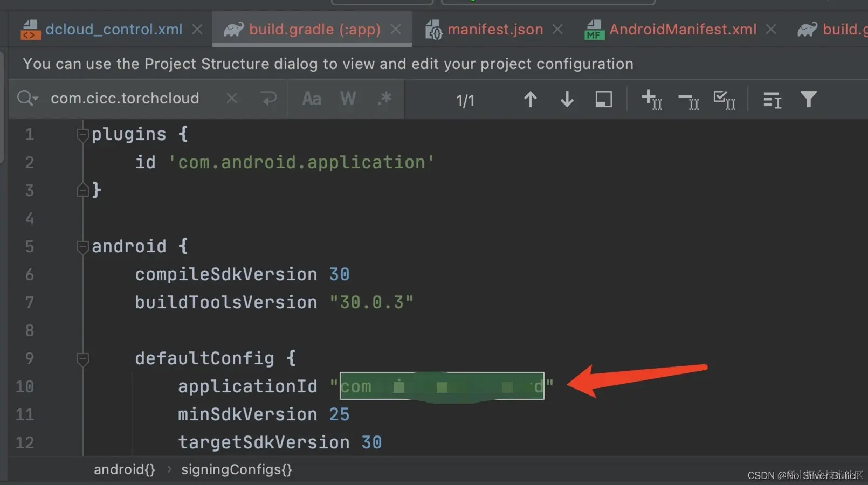Select signingConfigs{} breadcrumb

[x=237, y=469]
